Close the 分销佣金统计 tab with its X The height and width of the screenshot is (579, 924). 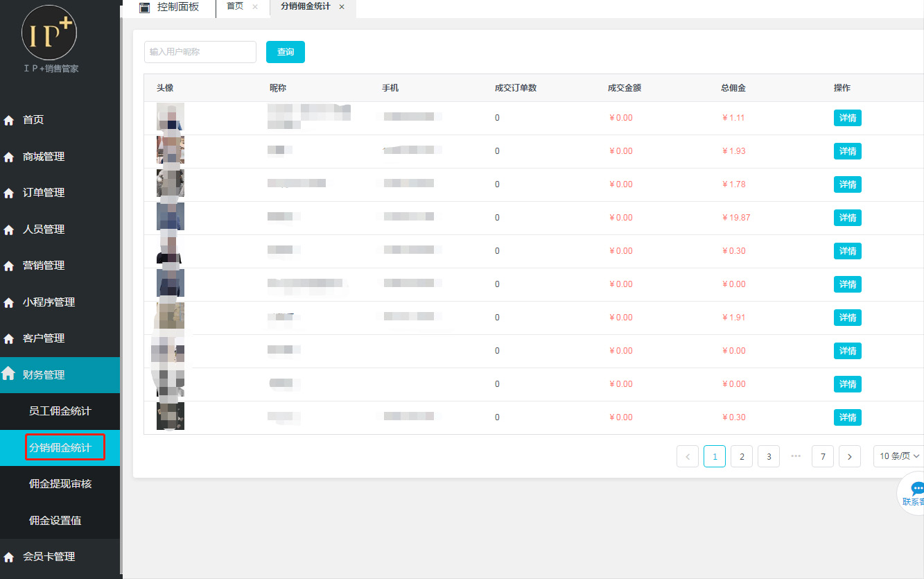coord(342,7)
